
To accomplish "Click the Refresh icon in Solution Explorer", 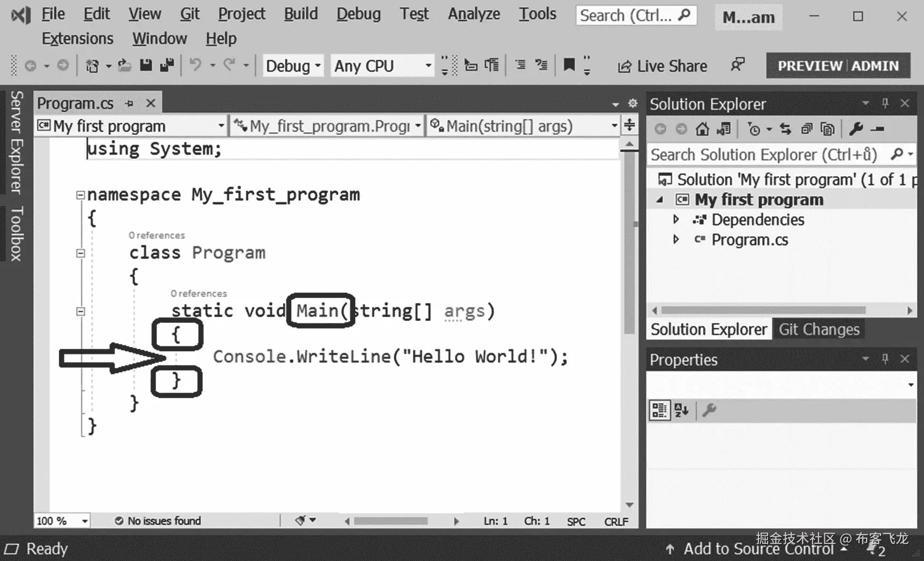I will (x=785, y=128).
